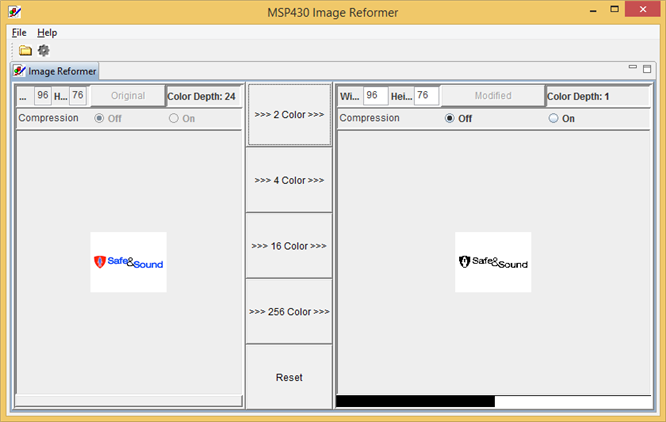Image resolution: width=666 pixels, height=422 pixels.
Task: Click the empty progress bar under original image
Action: 129,401
